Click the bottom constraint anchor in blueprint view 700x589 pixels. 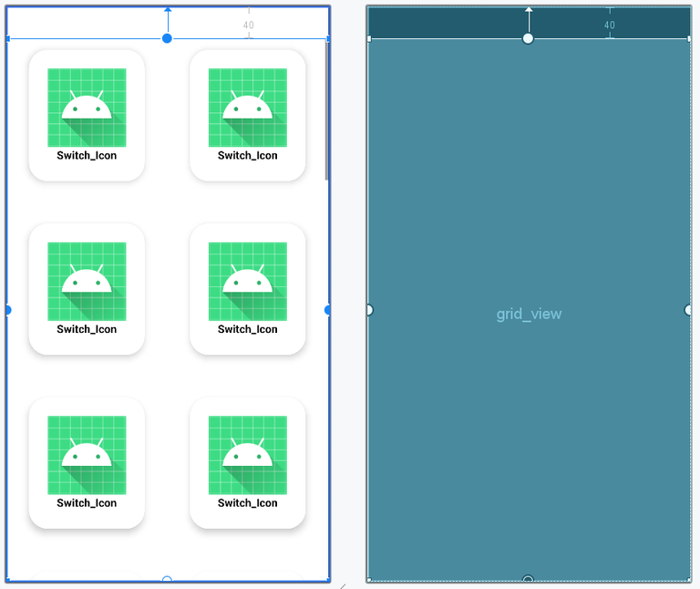[x=528, y=579]
